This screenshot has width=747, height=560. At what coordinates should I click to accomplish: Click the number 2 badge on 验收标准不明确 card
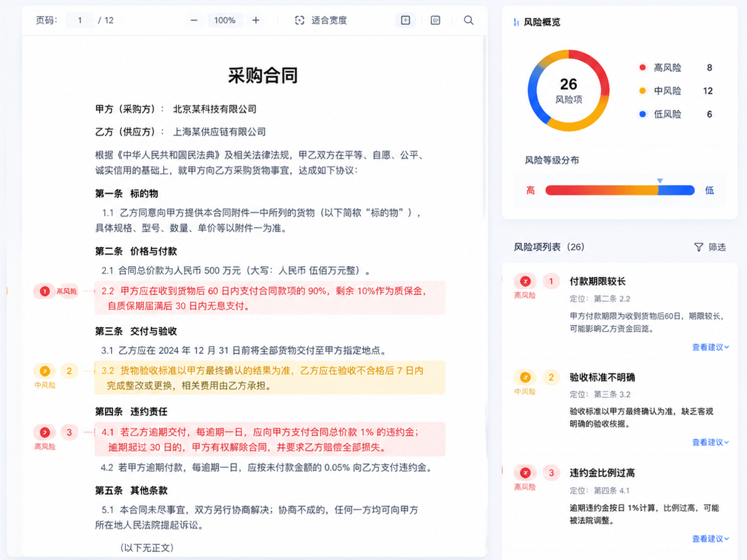pyautogui.click(x=550, y=377)
